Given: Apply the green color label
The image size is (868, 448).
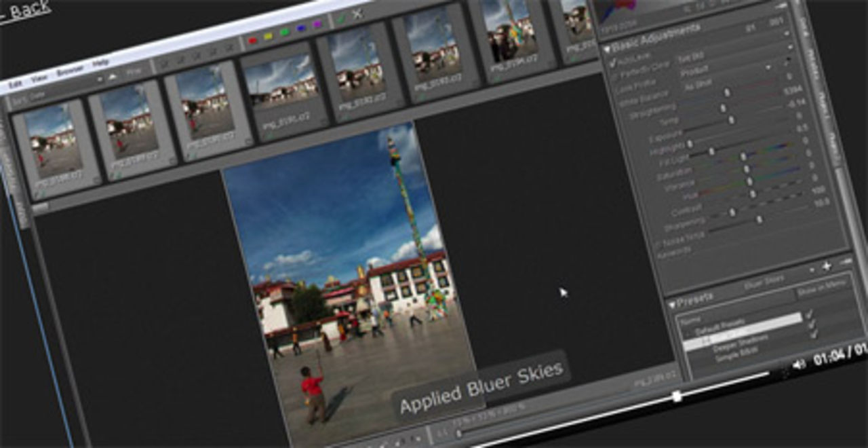Looking at the screenshot, I should tap(284, 32).
